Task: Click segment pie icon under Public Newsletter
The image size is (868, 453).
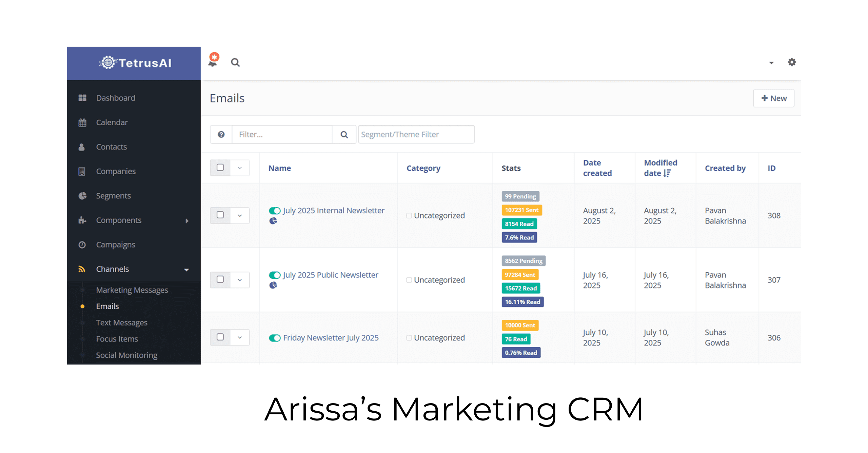Action: coord(273,285)
